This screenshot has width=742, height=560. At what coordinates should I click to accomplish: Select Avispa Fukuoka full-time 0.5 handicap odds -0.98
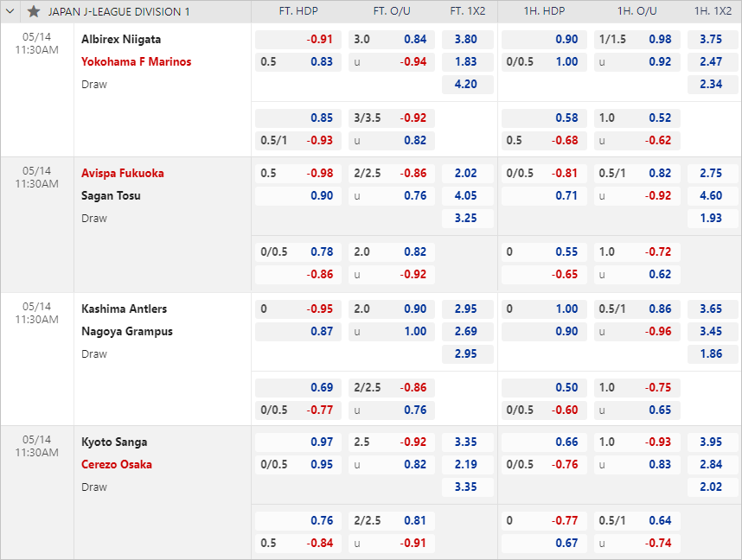298,173
